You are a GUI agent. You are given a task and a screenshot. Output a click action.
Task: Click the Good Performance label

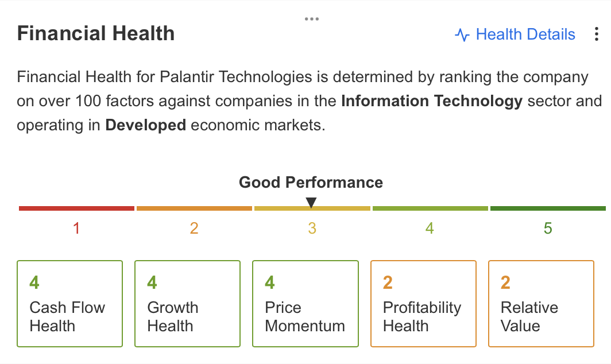[311, 183]
